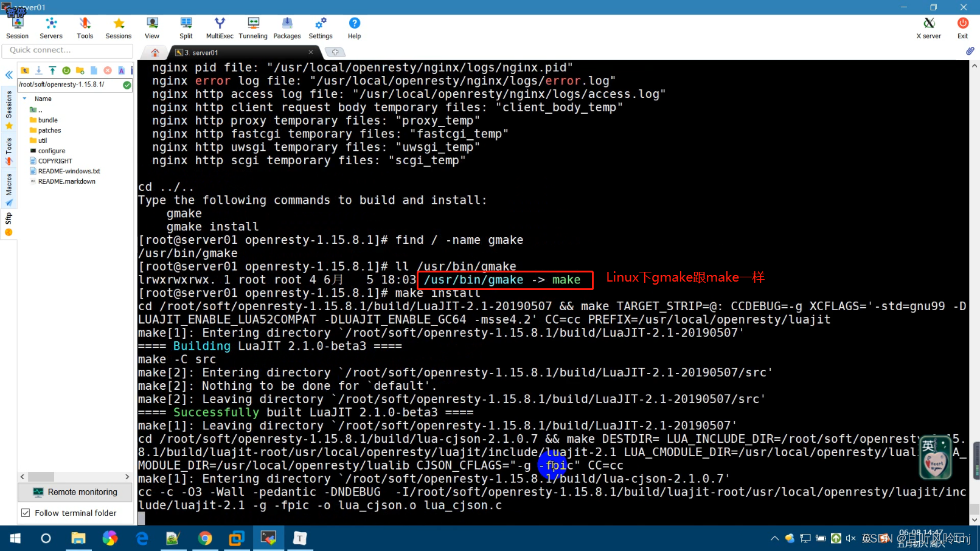
Task: Open the Windows Start menu
Action: coord(15,538)
